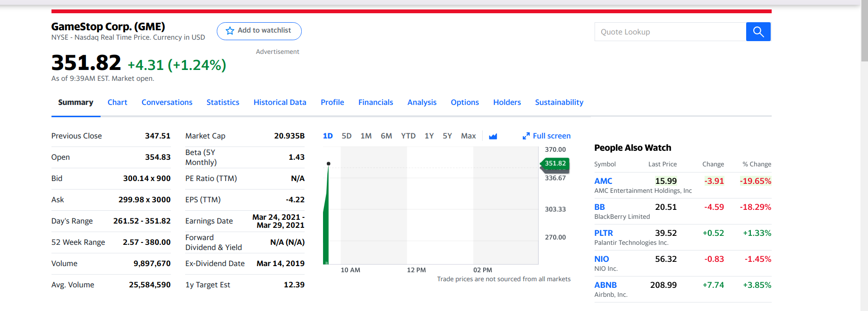868x311 pixels.
Task: Click AMC last price 15.99
Action: [666, 181]
